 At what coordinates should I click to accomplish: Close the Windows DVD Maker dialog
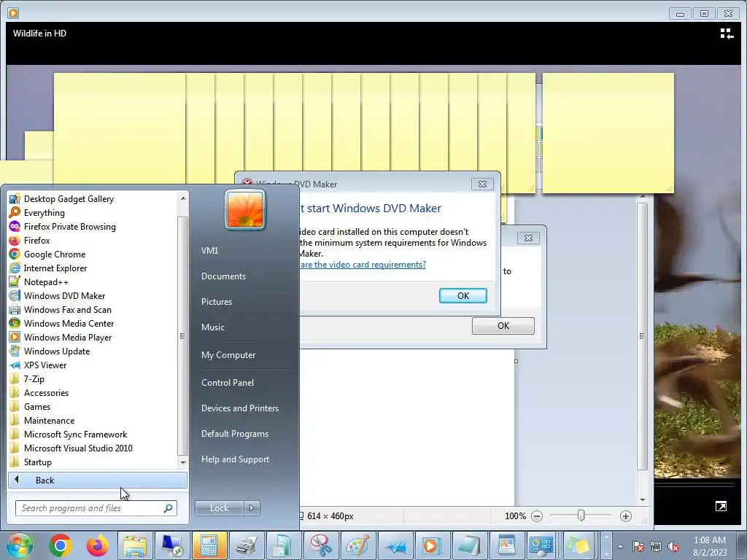pyautogui.click(x=482, y=184)
